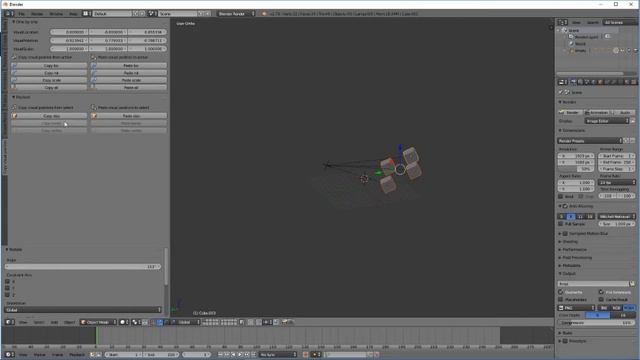The width and height of the screenshot is (640, 360).
Task: Open Display Image Editor dropdown
Action: 607,121
